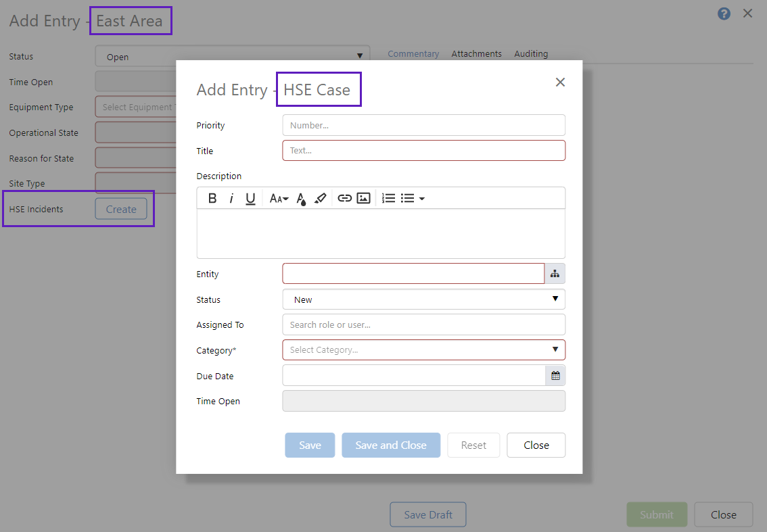This screenshot has width=767, height=532.
Task: Click the Save and Close button
Action: (x=391, y=445)
